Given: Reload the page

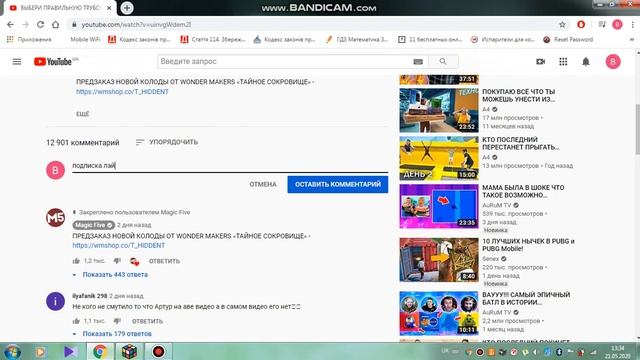Looking at the screenshot, I should [40, 24].
